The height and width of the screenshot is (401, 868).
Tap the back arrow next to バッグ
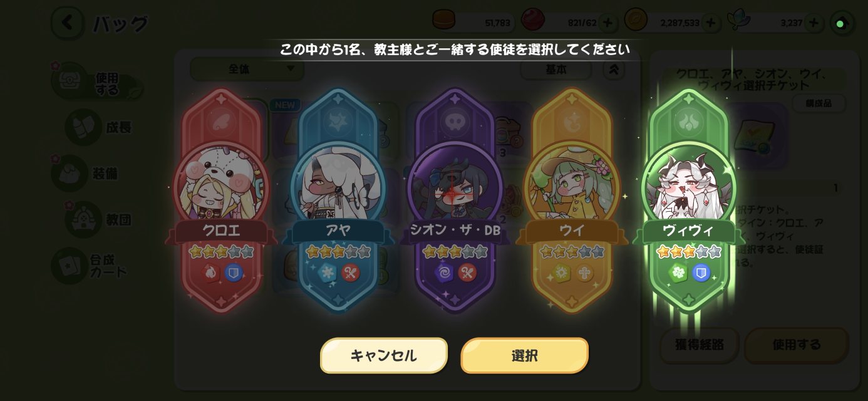pos(67,24)
